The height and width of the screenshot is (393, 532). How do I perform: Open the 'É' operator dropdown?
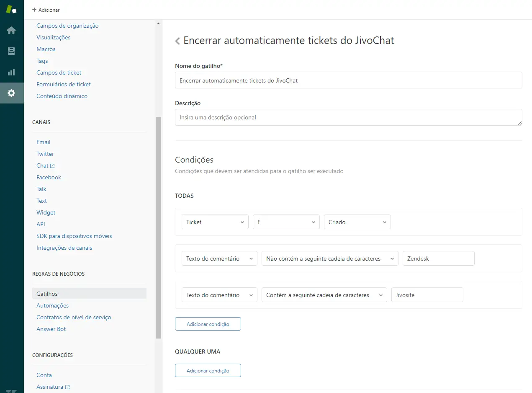click(286, 222)
